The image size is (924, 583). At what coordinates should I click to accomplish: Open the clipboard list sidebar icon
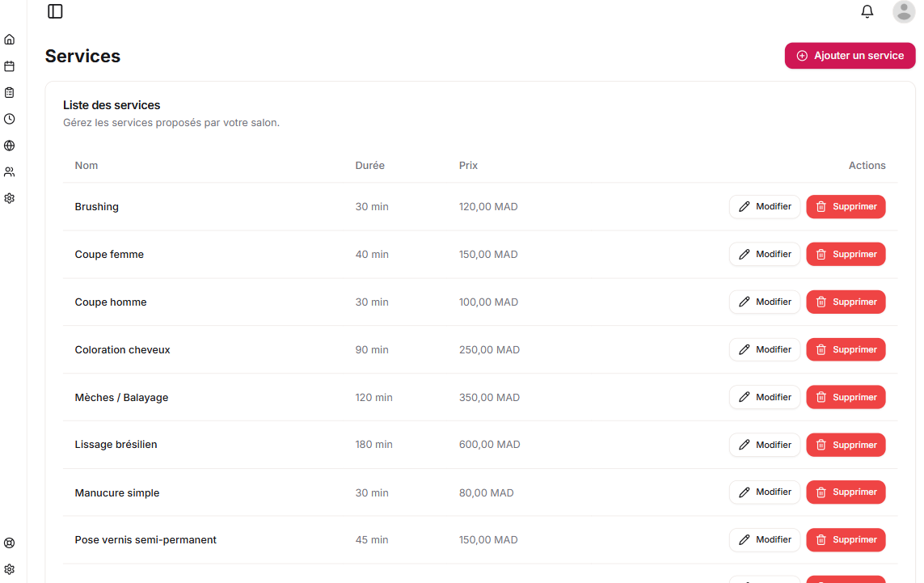point(10,93)
